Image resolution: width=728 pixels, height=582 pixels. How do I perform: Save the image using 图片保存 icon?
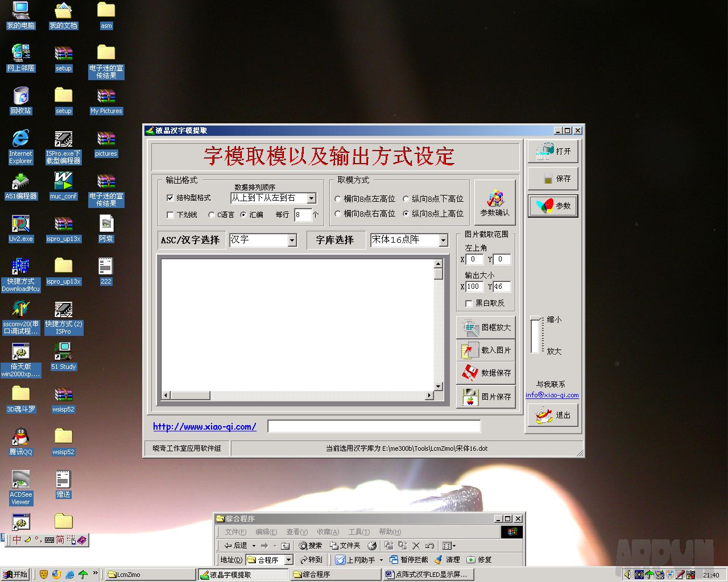point(469,397)
